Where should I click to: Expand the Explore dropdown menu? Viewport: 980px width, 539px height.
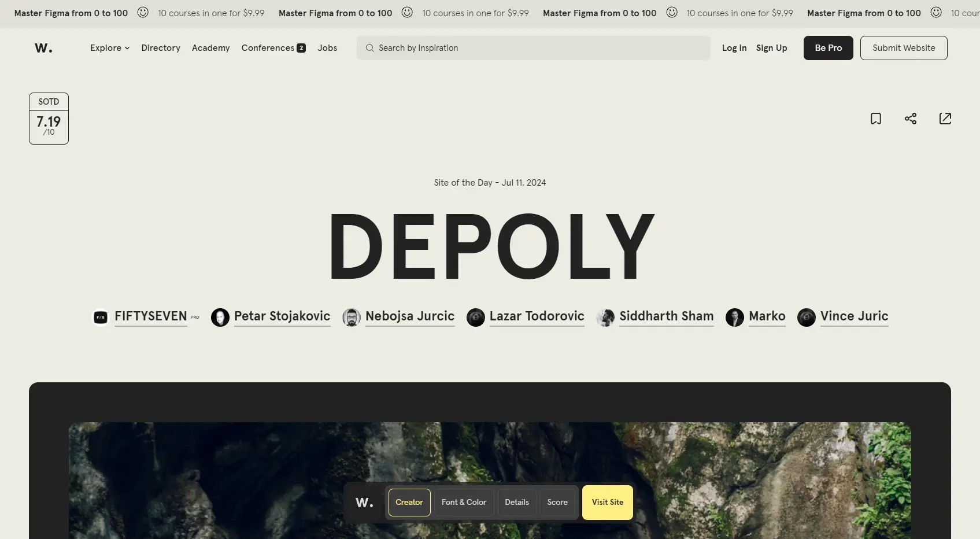pos(110,48)
